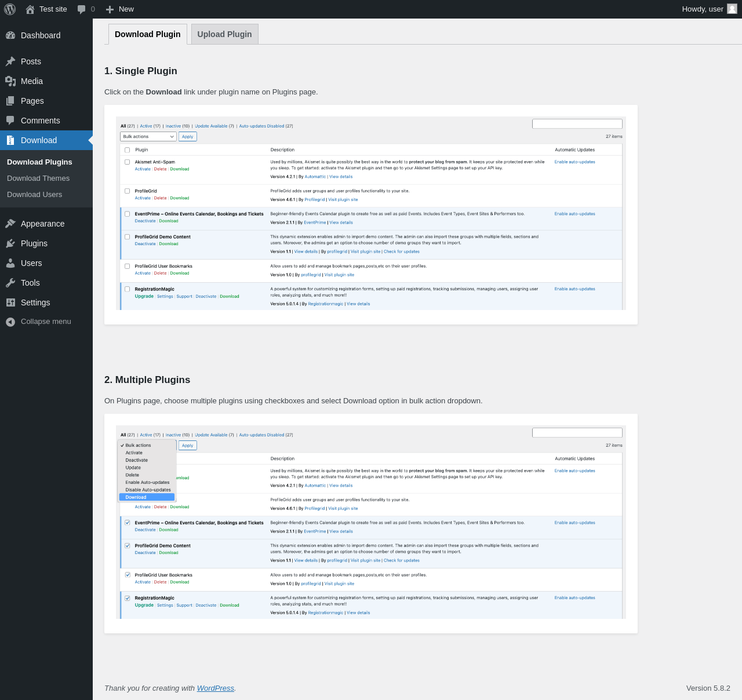The image size is (742, 700).
Task: Expand the New content menu
Action: tap(119, 9)
